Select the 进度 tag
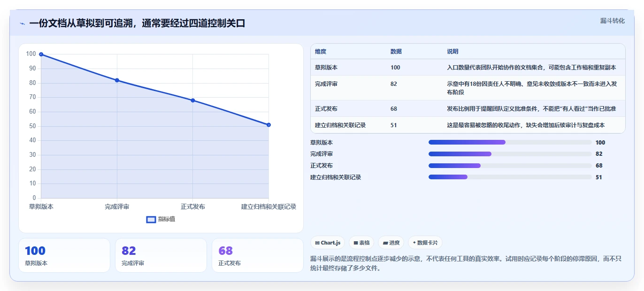 [391, 243]
